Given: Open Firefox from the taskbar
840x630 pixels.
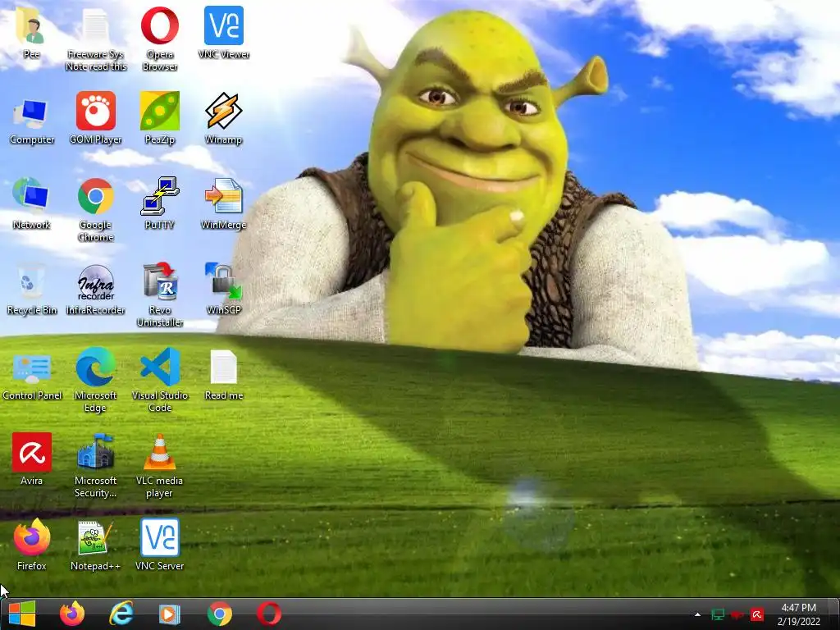Looking at the screenshot, I should coord(72,614).
